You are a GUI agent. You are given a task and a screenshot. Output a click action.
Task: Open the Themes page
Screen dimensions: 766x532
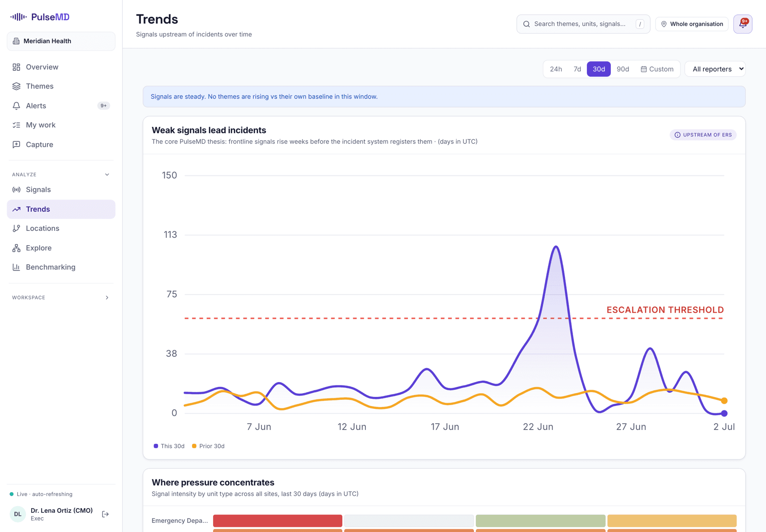point(61,86)
